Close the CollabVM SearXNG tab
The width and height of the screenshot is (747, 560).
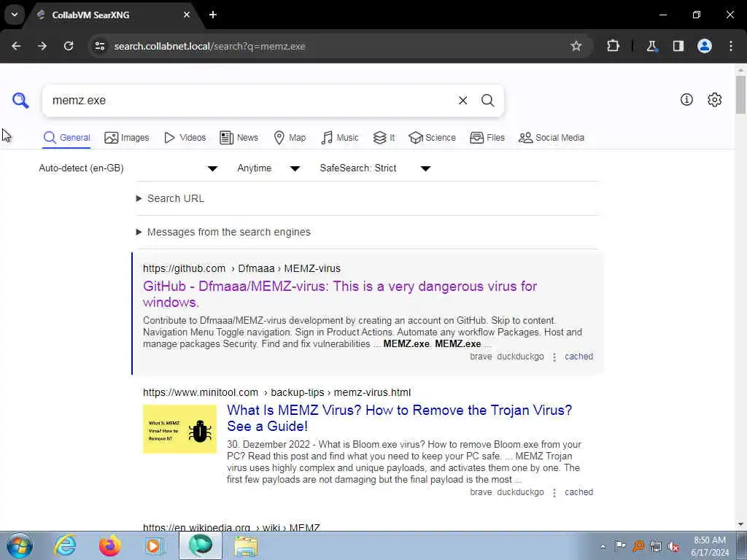(187, 15)
